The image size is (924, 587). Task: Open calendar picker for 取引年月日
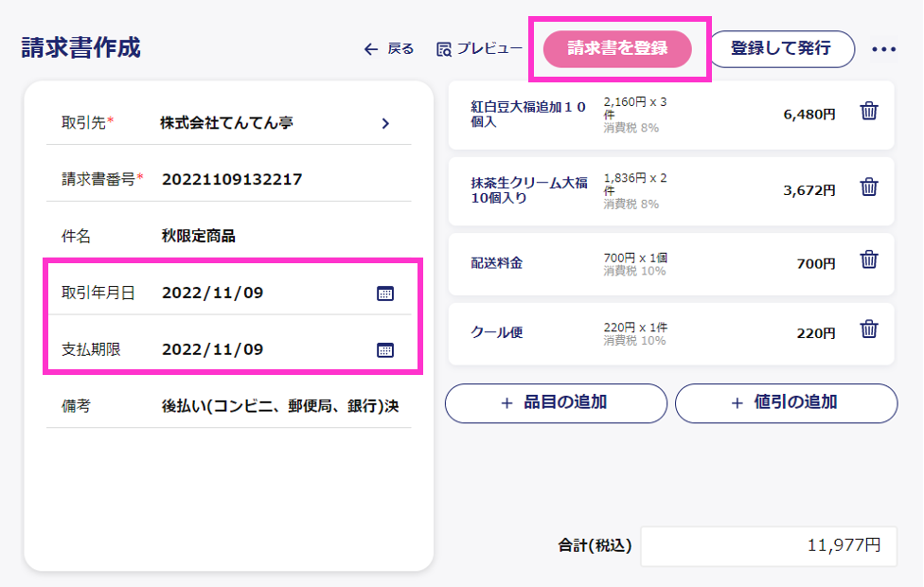(384, 293)
